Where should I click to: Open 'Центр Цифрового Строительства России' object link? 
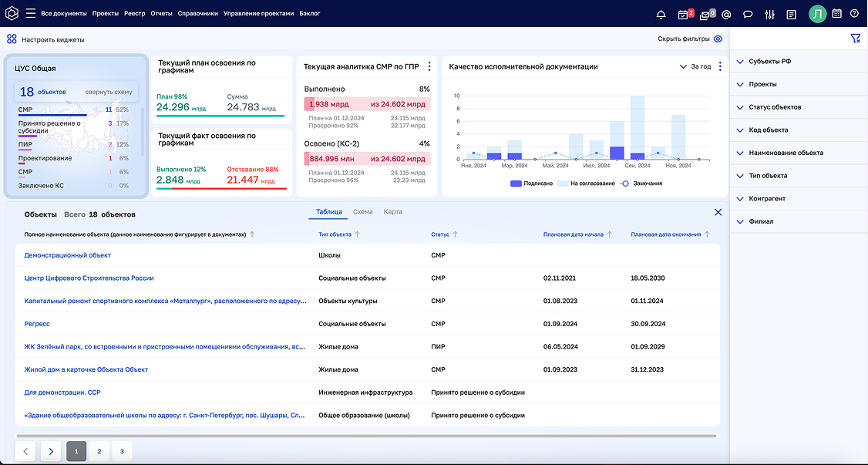pyautogui.click(x=89, y=278)
